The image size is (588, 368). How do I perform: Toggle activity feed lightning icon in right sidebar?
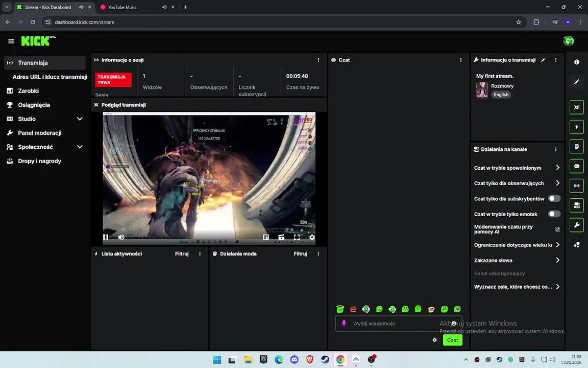576,127
